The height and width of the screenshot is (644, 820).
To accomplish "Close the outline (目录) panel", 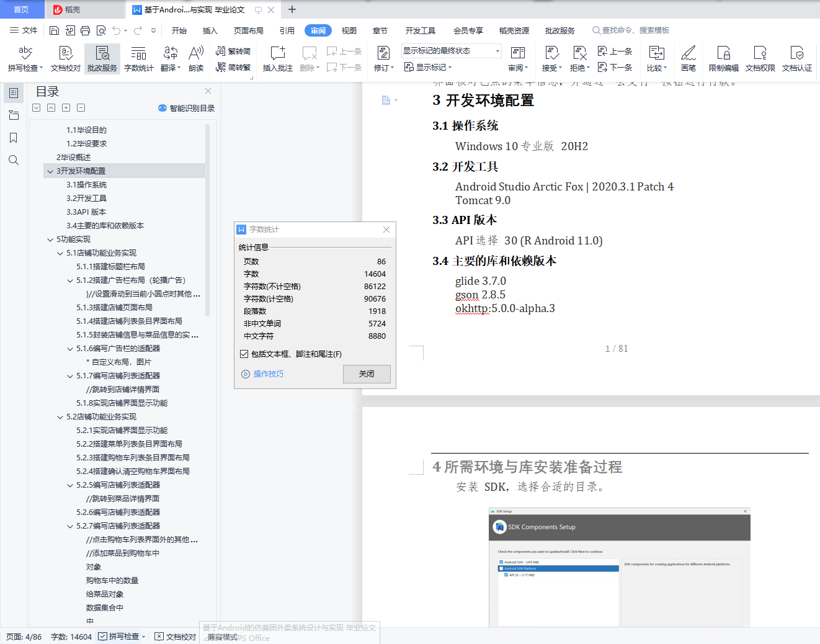I will tap(208, 91).
